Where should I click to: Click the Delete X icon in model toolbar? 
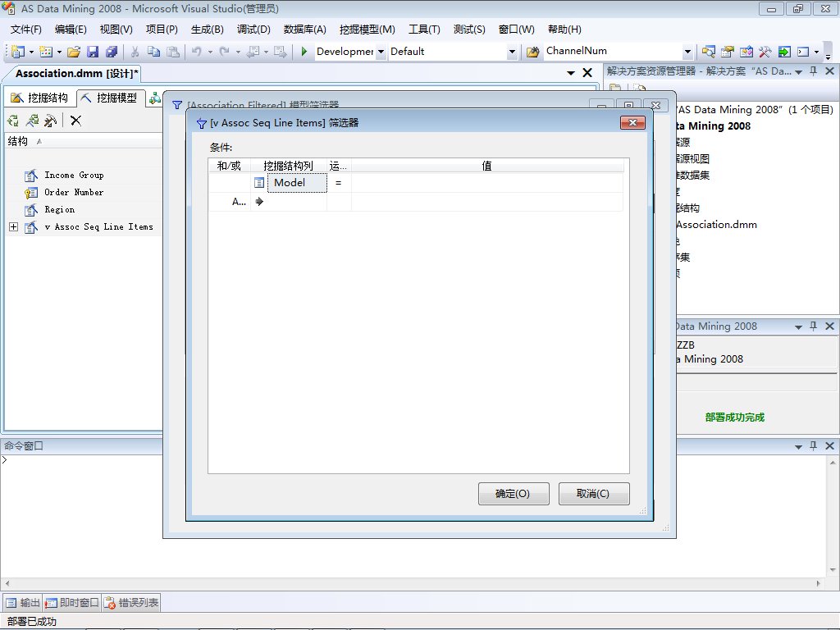76,121
